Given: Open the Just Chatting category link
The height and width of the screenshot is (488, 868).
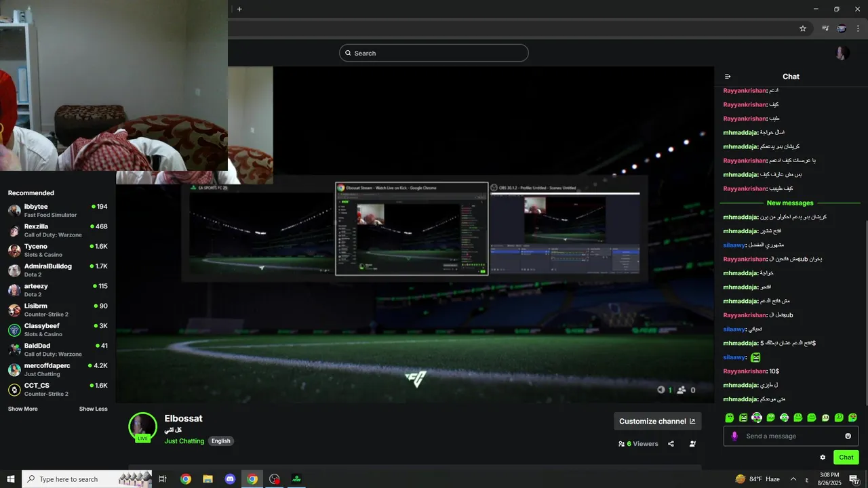Looking at the screenshot, I should click(x=184, y=441).
